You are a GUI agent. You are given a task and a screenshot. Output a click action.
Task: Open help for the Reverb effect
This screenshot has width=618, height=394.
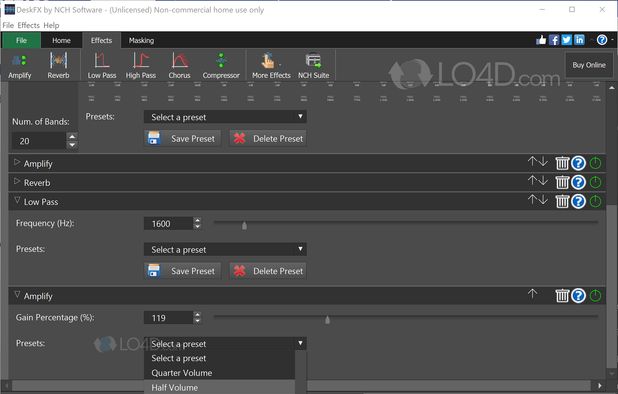(579, 182)
